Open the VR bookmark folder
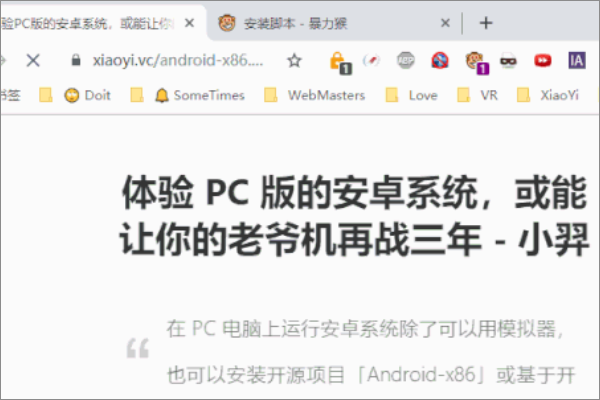600x400 pixels. tap(478, 95)
